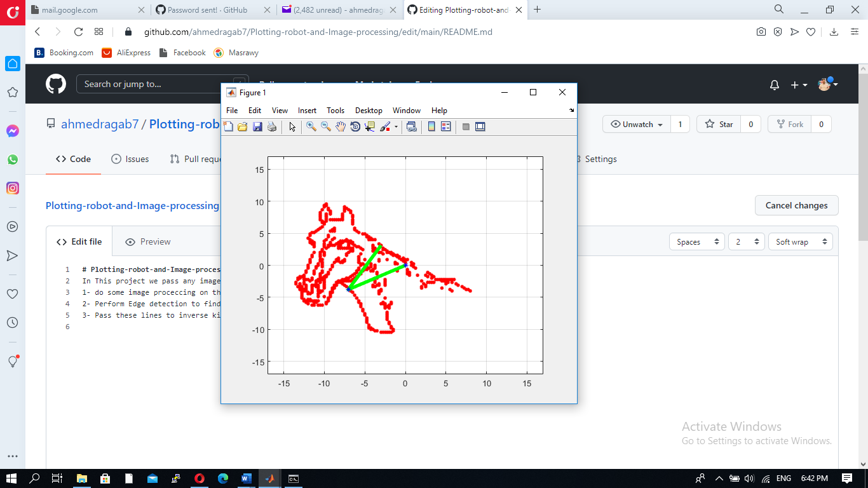Open the Tools menu in Figure 1
Viewport: 868px width, 488px height.
point(336,110)
